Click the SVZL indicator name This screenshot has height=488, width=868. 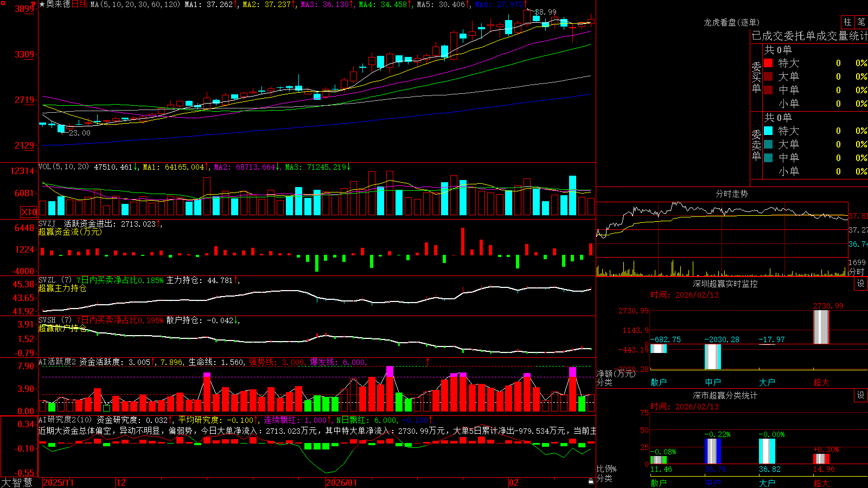click(47, 280)
